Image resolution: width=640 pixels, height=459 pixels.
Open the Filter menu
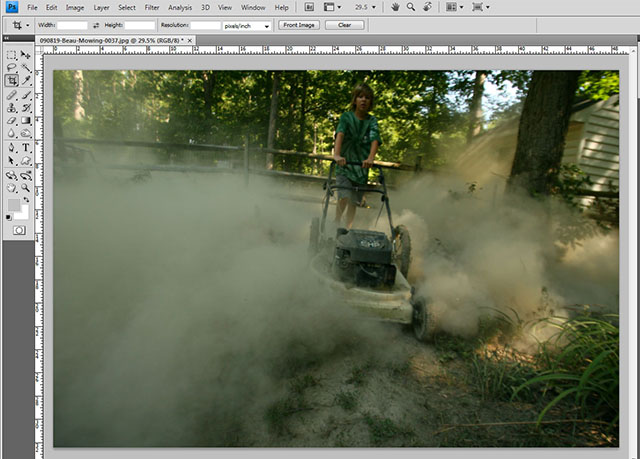(152, 7)
